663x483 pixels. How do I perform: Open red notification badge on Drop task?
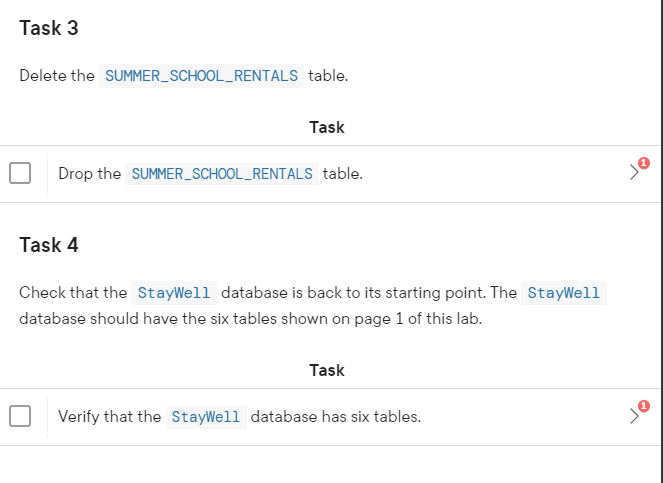pos(644,163)
